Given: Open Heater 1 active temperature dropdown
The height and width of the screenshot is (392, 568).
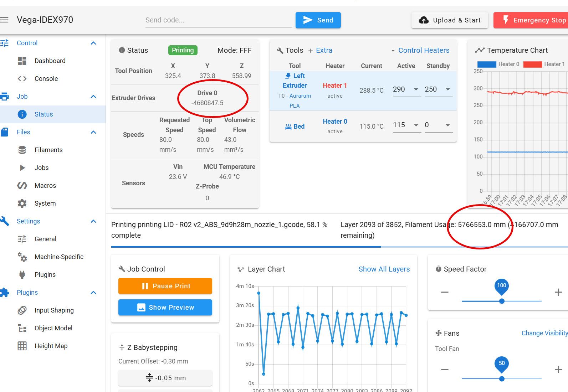Looking at the screenshot, I should pos(416,89).
